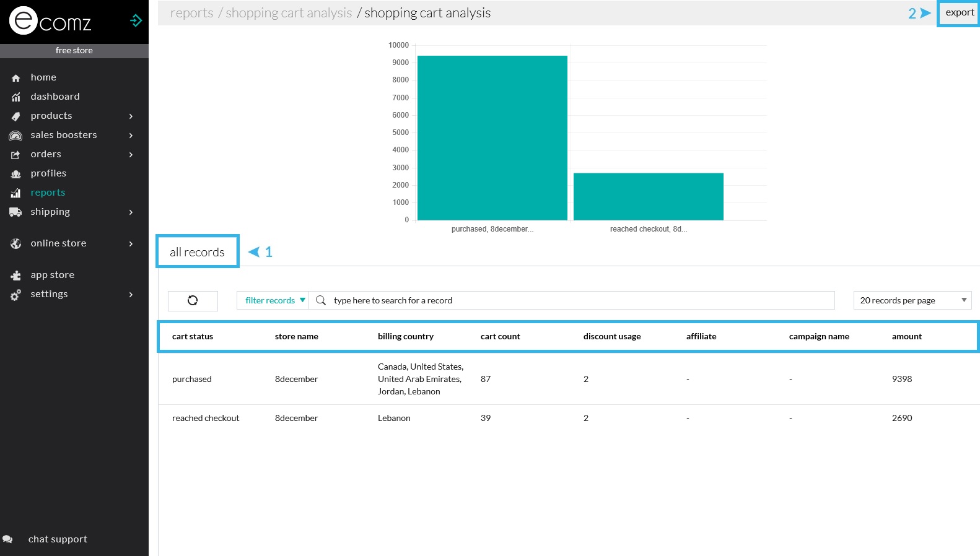
Task: Click the refresh records icon button
Action: pyautogui.click(x=193, y=301)
